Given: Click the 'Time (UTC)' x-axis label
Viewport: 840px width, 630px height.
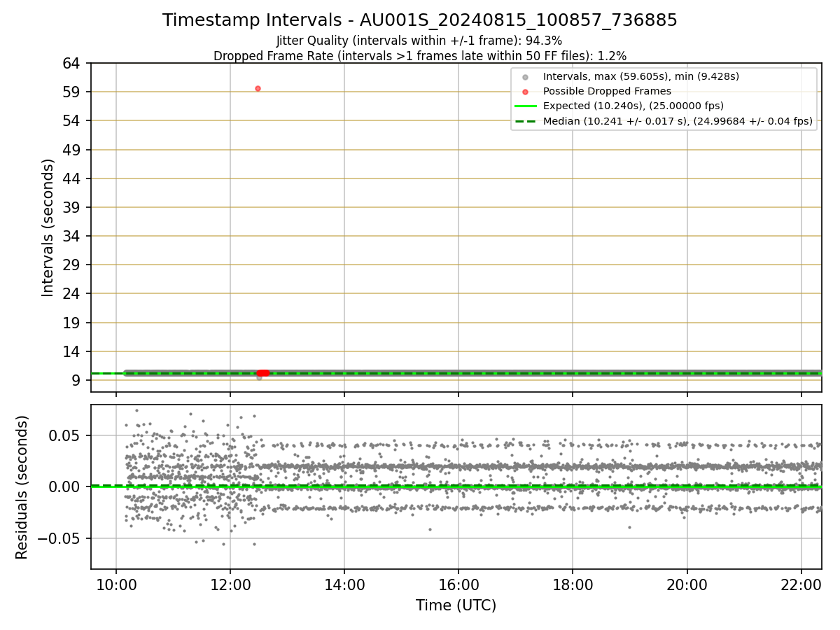Looking at the screenshot, I should click(x=456, y=605).
